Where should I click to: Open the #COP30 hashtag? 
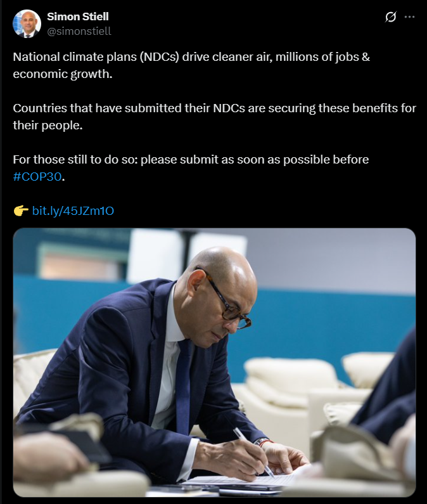pyautogui.click(x=37, y=177)
